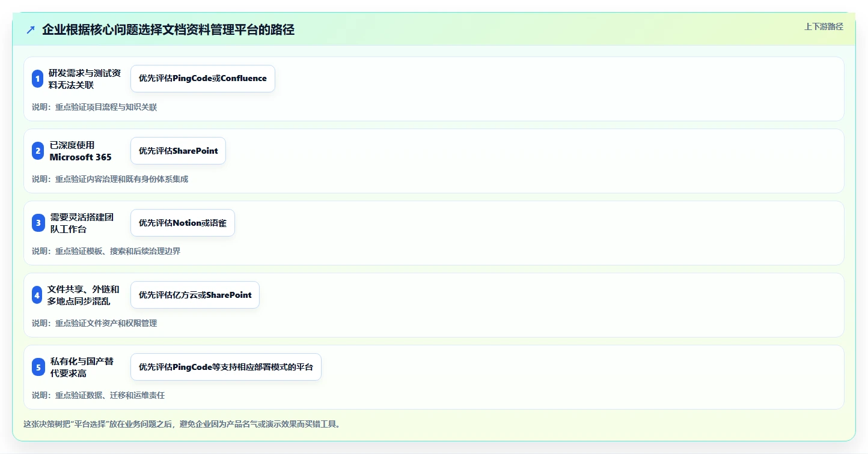This screenshot has width=868, height=454.
Task: Click the text 已深度使用 Microsoft 365
Action: click(x=81, y=151)
